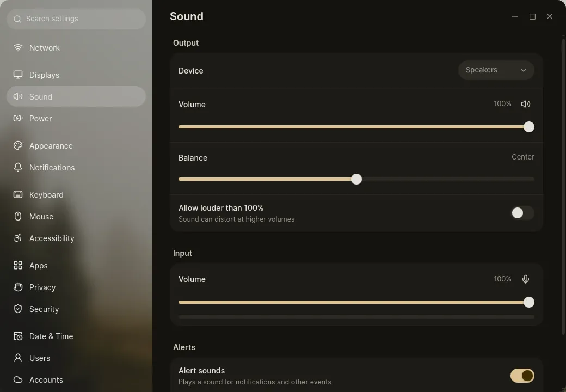
Task: Click the Notifications bell icon
Action: coord(17,167)
